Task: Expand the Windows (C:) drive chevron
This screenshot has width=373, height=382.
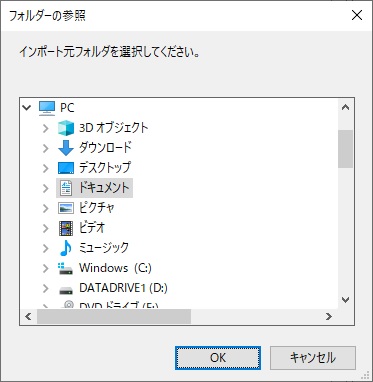Action: pos(46,268)
